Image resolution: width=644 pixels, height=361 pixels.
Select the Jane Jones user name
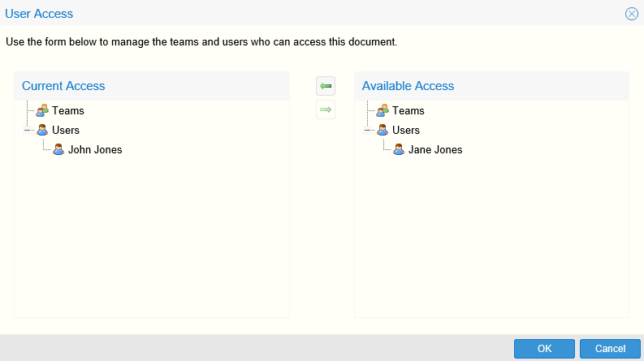pos(435,149)
